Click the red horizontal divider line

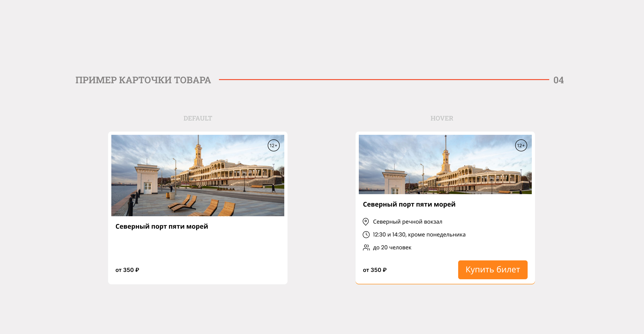(384, 80)
